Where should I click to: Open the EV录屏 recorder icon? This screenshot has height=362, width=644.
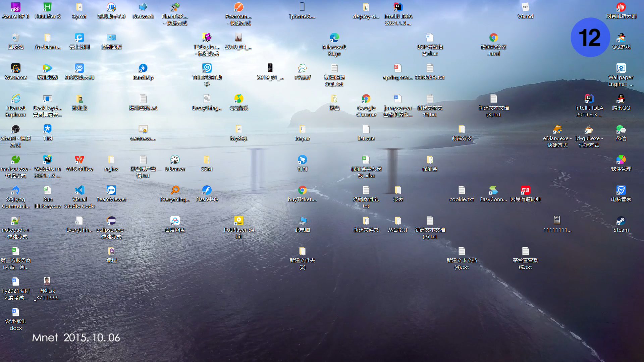303,72
